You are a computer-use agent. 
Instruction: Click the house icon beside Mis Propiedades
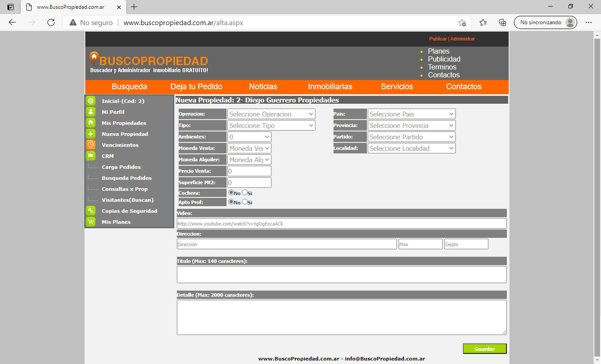pos(91,123)
